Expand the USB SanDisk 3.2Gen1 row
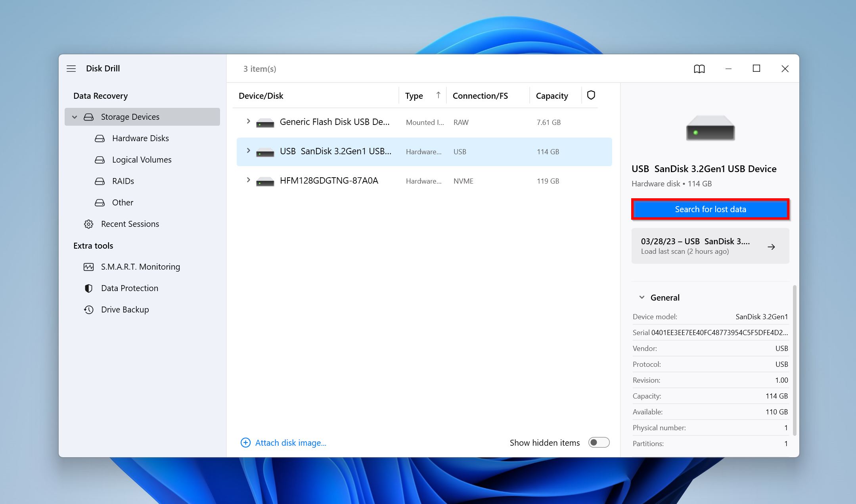 click(x=248, y=151)
